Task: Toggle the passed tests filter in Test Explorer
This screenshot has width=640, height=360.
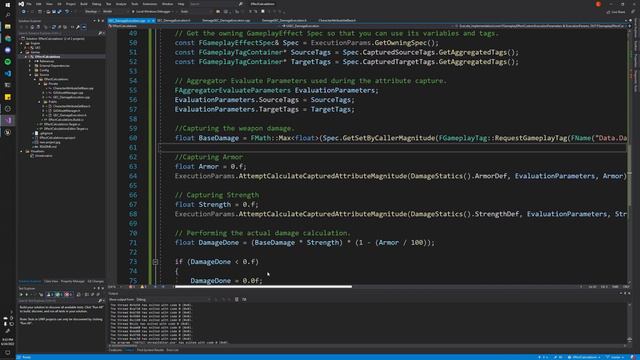Action: 58,294
